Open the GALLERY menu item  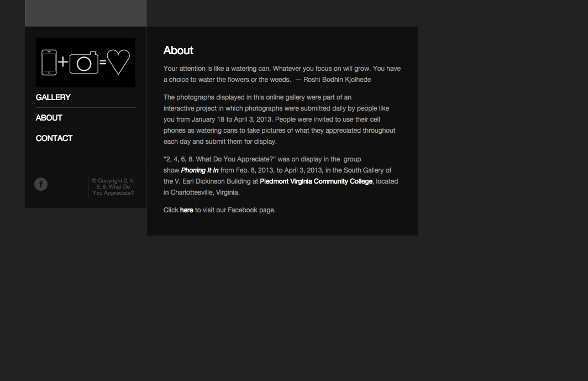pyautogui.click(x=53, y=97)
